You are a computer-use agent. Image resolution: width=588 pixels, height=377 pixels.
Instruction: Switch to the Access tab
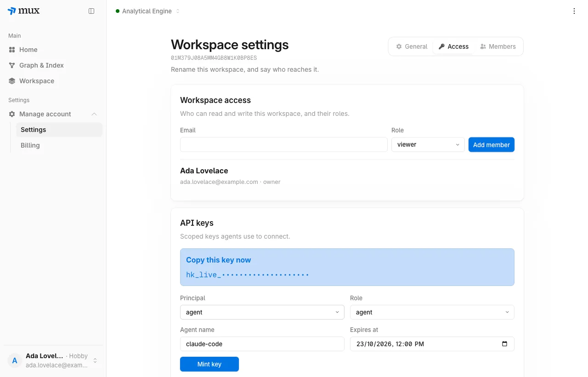point(453,46)
